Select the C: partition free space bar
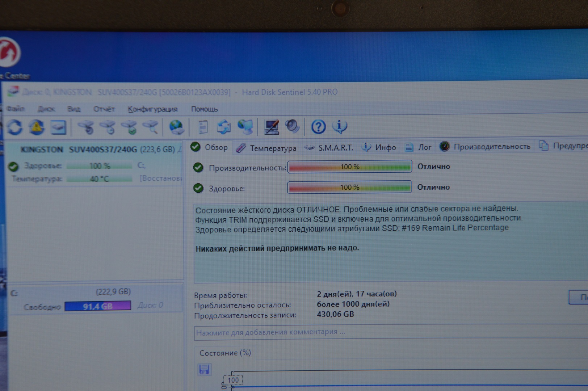The height and width of the screenshot is (391, 588). pos(97,306)
